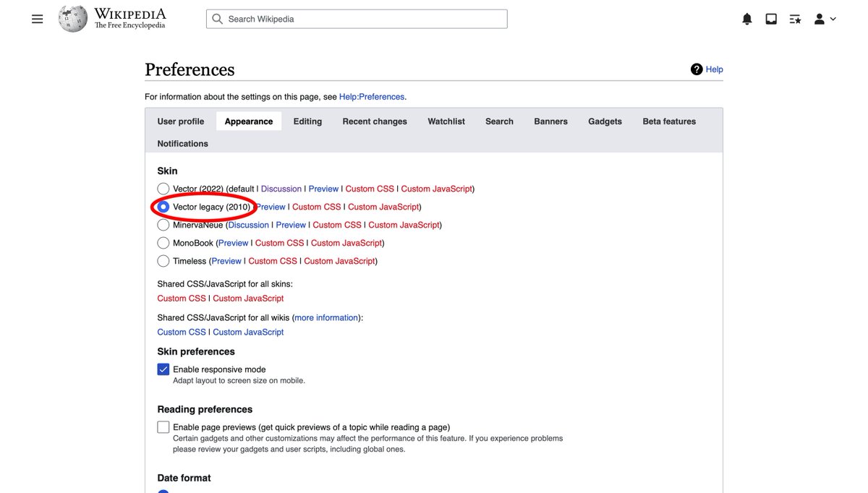Select the Timeless skin option

[x=163, y=261]
